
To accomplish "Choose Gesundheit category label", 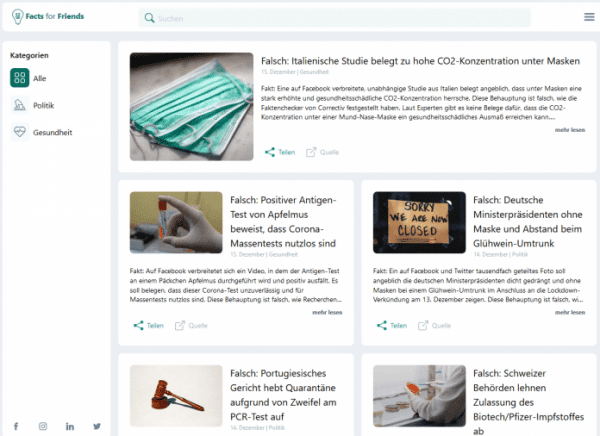I will (x=52, y=132).
